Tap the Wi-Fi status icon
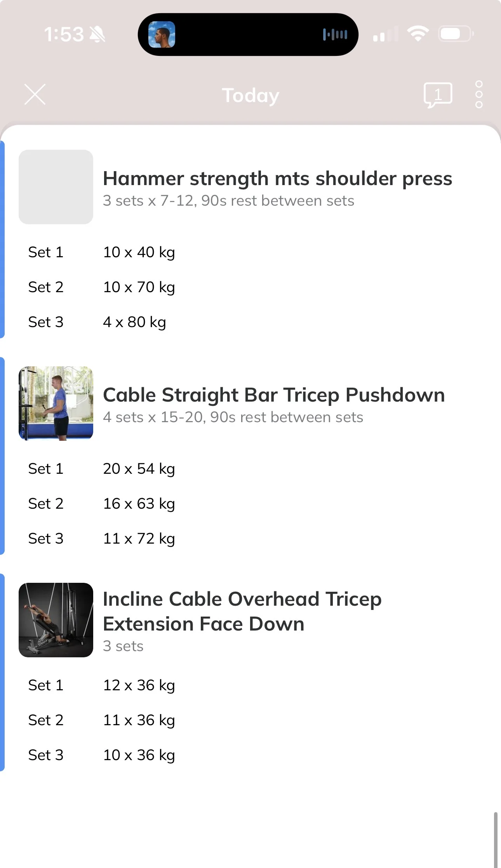501x868 pixels. (x=418, y=34)
